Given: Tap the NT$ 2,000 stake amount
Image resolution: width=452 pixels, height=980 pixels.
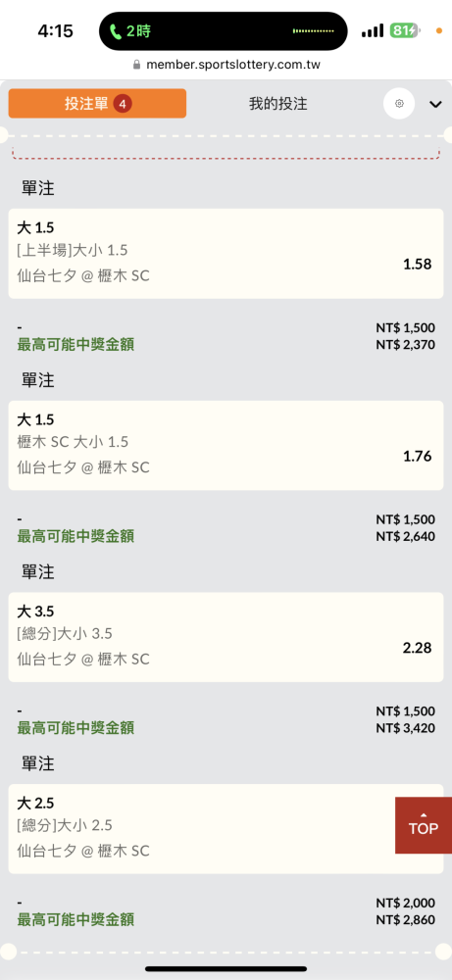Looking at the screenshot, I should [x=405, y=903].
